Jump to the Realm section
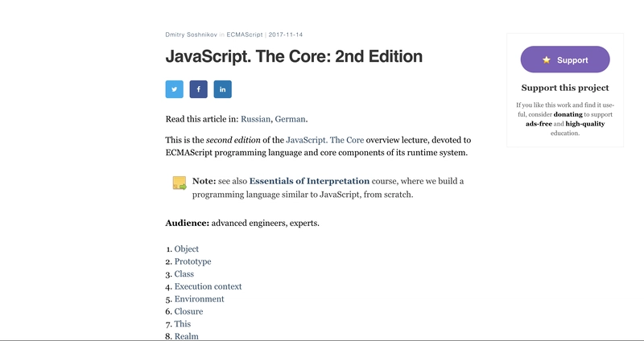644x341 pixels. (x=187, y=336)
